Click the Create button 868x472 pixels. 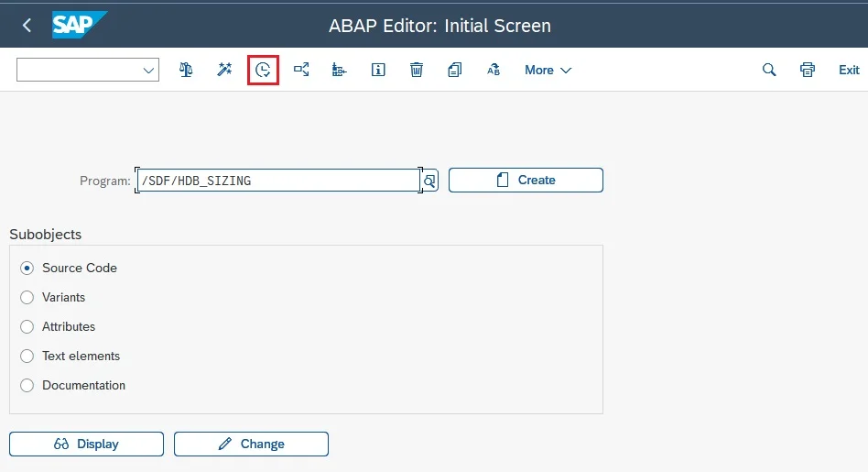[526, 180]
